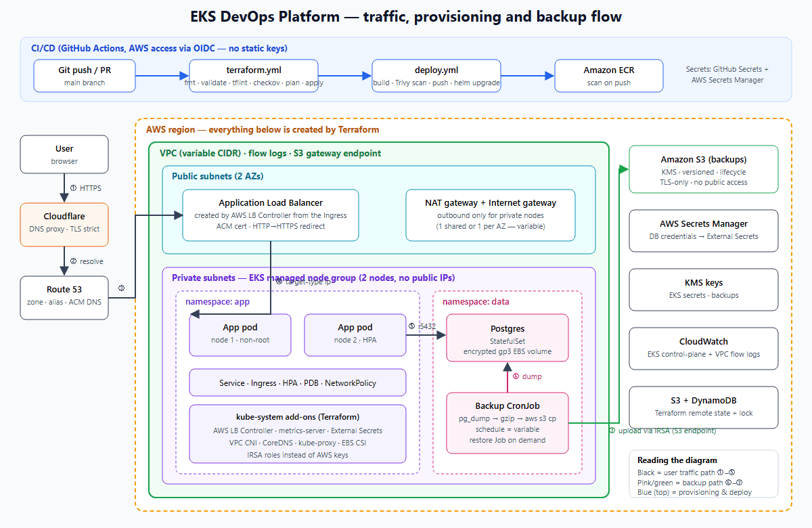The image size is (812, 528).
Task: Click the Public subnets (2 AZs) label
Action: coord(217,176)
